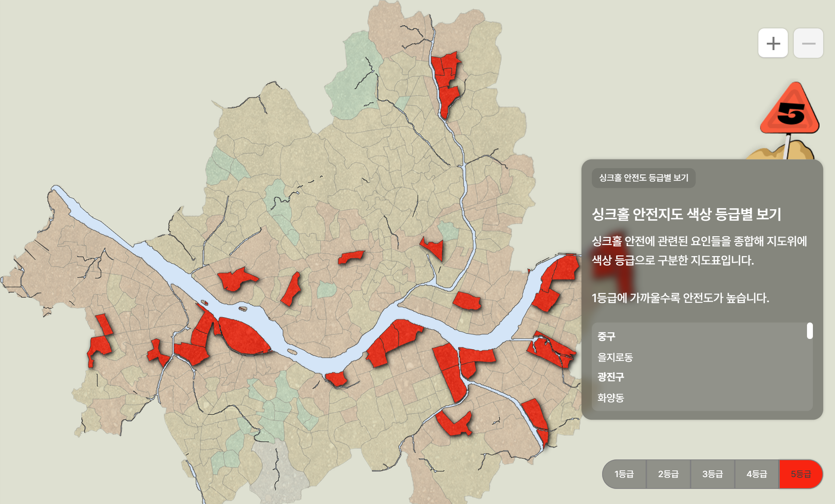Switch to the 4등급 grade tab
The image size is (835, 504).
[757, 474]
